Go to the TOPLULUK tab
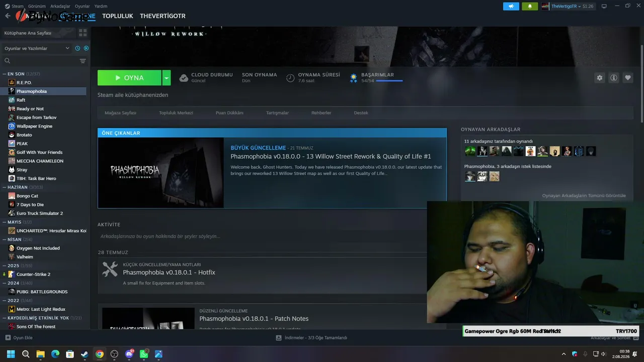Image resolution: width=644 pixels, height=362 pixels. tap(118, 16)
